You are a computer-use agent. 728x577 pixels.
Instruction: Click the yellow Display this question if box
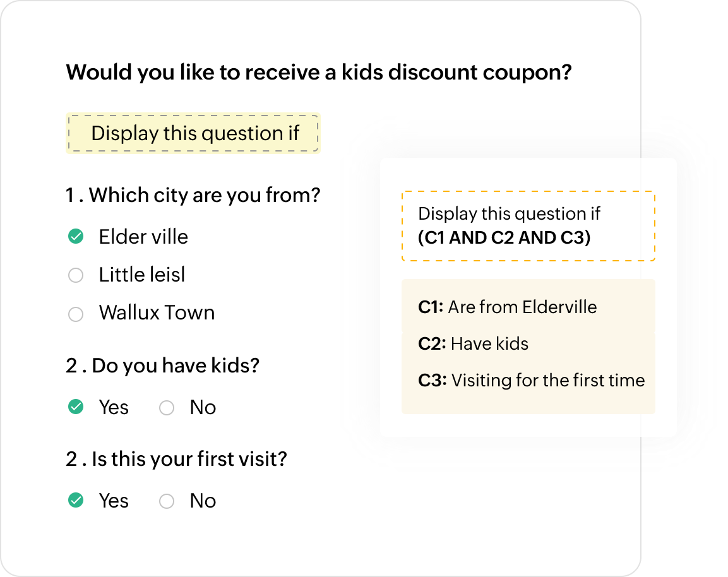coord(193,133)
